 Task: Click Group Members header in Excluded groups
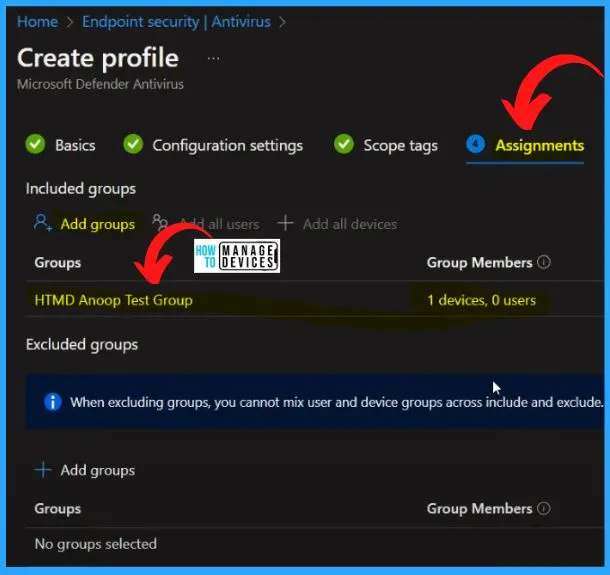click(x=479, y=509)
